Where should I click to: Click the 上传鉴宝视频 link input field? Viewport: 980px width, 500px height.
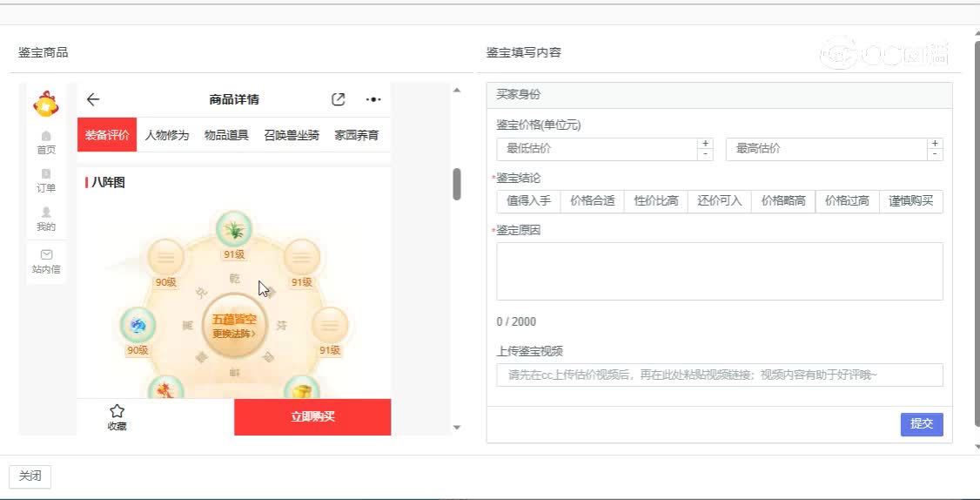click(x=720, y=375)
